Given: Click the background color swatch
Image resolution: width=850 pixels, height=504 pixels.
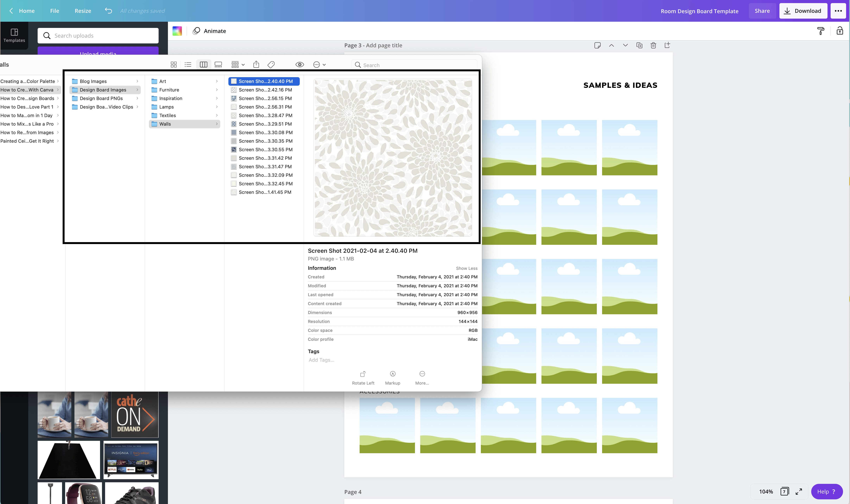Looking at the screenshot, I should coord(177,31).
